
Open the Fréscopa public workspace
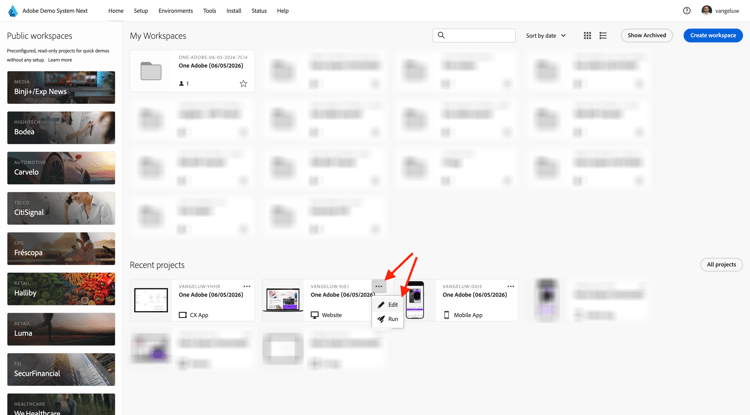pyautogui.click(x=61, y=249)
